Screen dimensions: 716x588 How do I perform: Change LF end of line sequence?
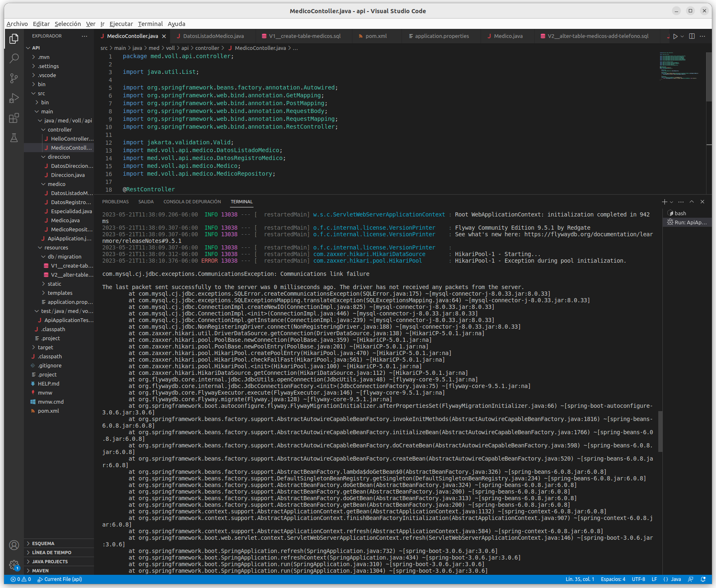click(654, 579)
